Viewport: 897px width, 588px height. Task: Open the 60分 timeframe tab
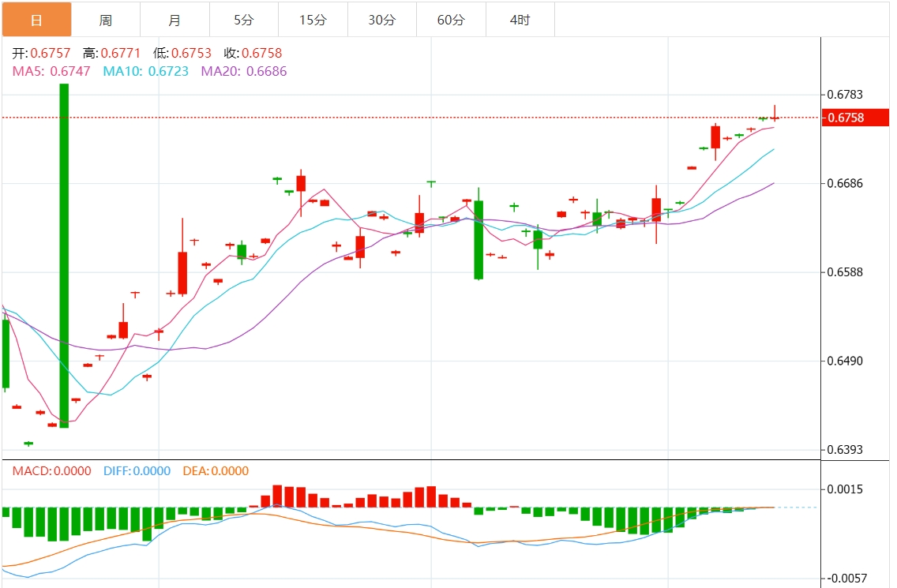(x=452, y=20)
